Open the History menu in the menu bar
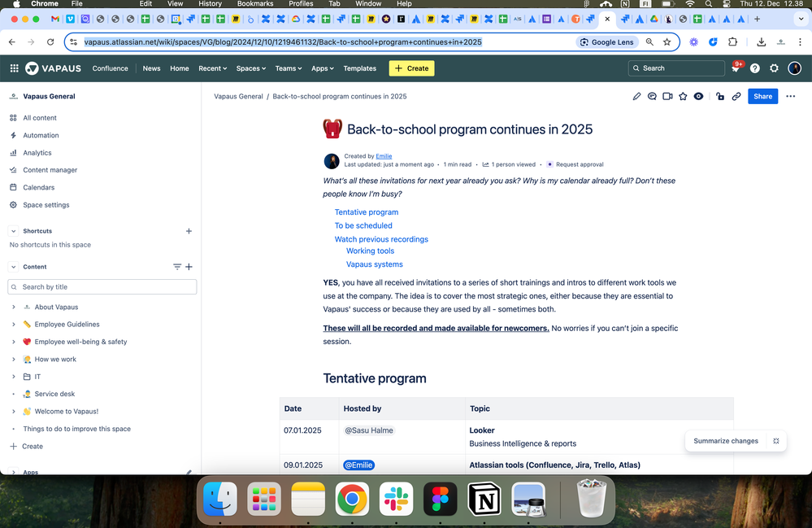 pyautogui.click(x=210, y=3)
